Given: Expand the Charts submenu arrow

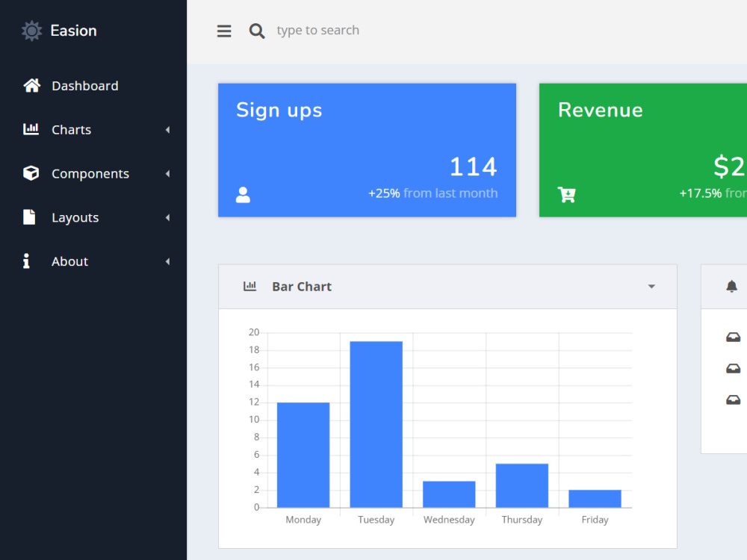Looking at the screenshot, I should pyautogui.click(x=167, y=129).
